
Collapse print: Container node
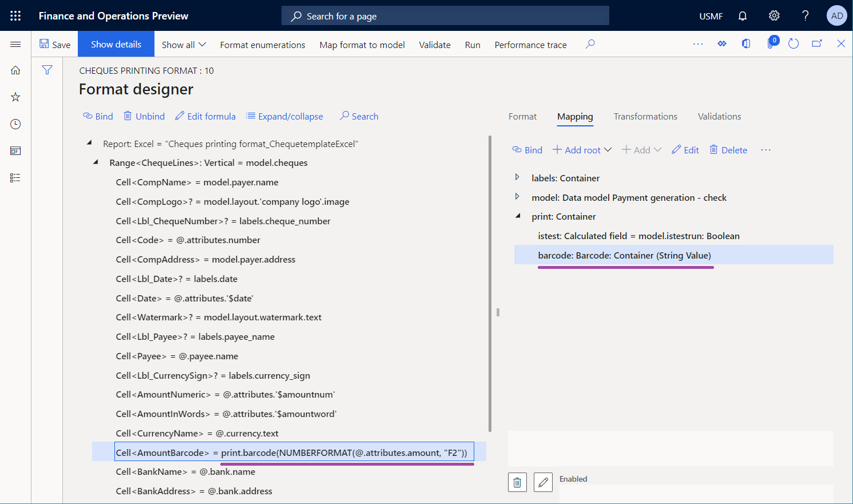tap(518, 216)
